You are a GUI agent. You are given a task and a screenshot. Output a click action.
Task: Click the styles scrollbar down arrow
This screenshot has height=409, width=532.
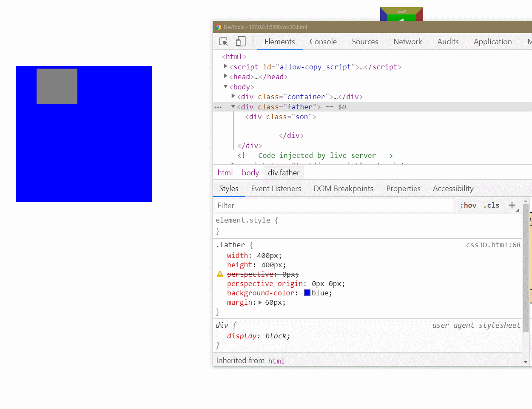pyautogui.click(x=526, y=362)
